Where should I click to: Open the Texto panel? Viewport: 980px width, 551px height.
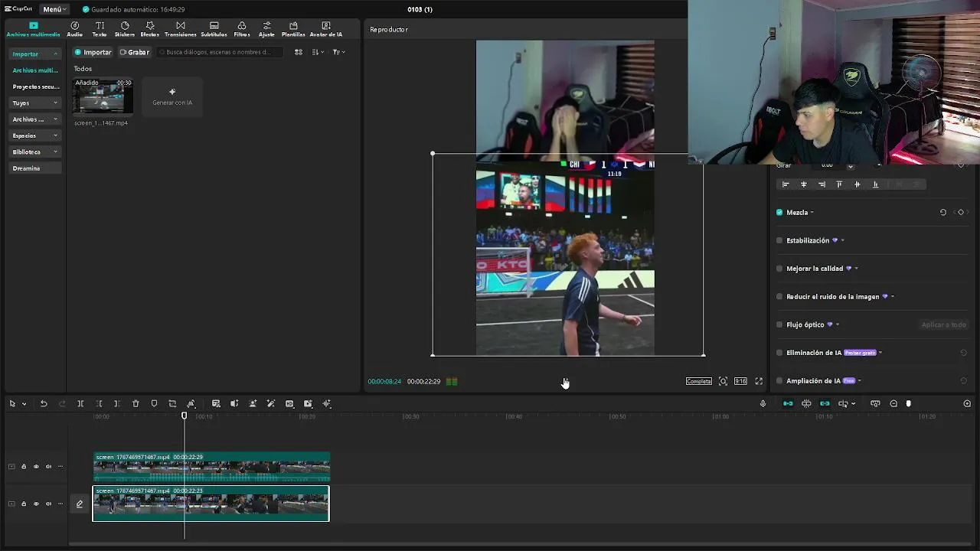coord(100,29)
